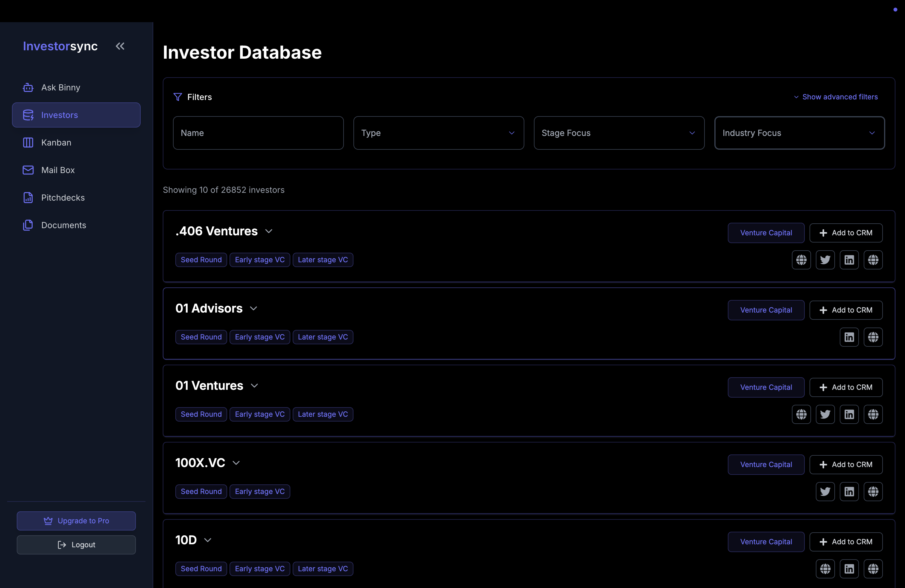Toggle Early stage VC tag on 100X.VC
The height and width of the screenshot is (588, 905).
pyautogui.click(x=260, y=491)
